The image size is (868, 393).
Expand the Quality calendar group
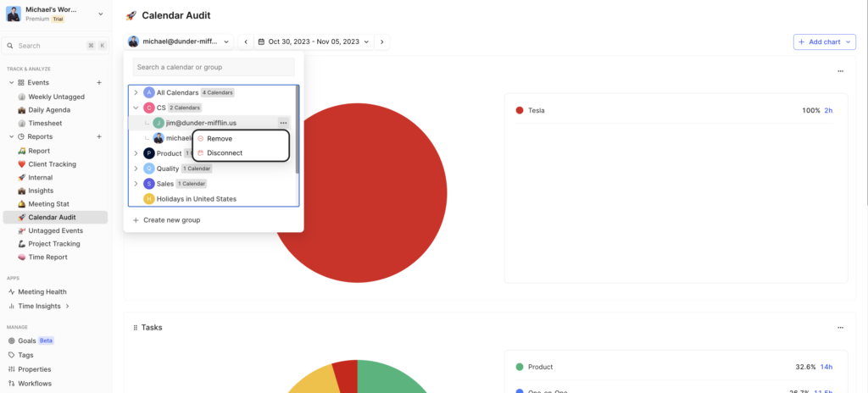point(136,169)
